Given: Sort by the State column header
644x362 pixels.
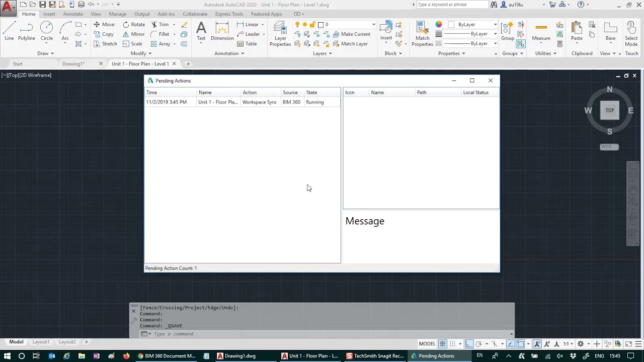Looking at the screenshot, I should [x=323, y=93].
